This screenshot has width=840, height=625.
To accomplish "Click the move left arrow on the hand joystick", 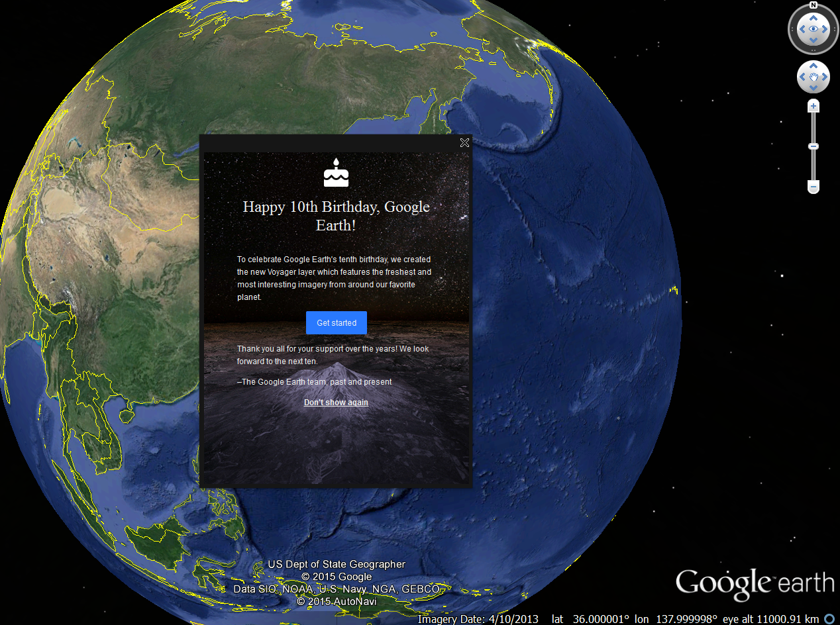I will [802, 77].
